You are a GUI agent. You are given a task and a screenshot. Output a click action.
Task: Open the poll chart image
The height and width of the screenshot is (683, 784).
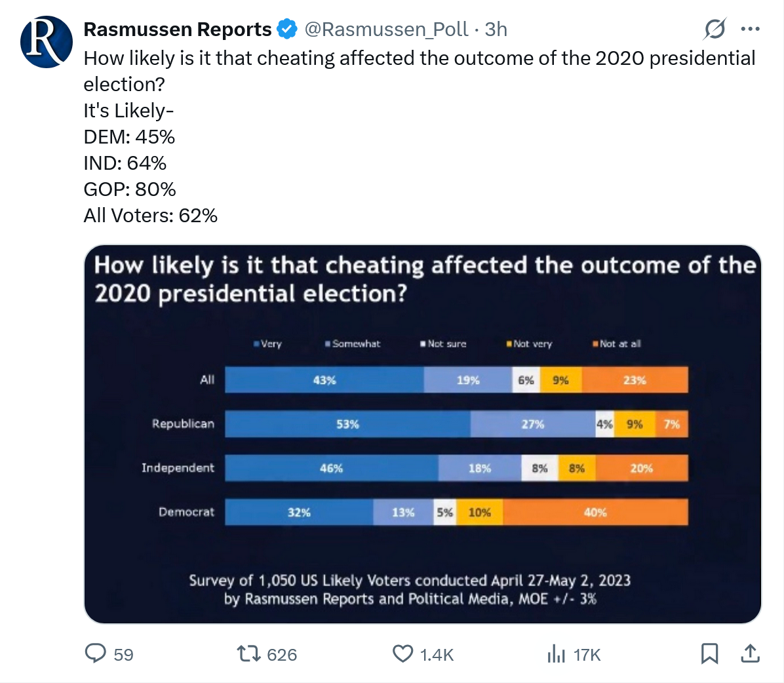[x=423, y=434]
